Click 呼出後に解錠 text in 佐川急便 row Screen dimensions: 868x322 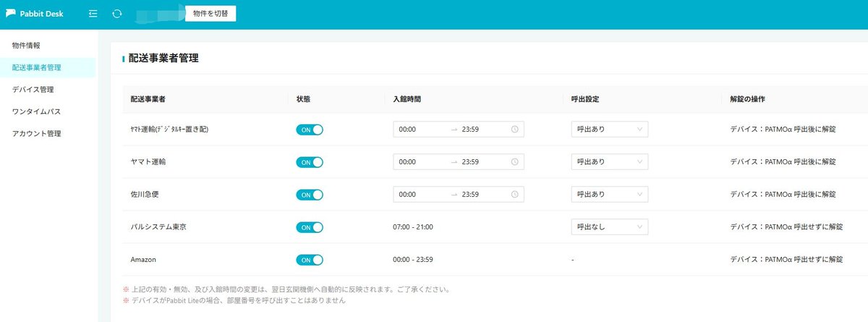click(814, 195)
